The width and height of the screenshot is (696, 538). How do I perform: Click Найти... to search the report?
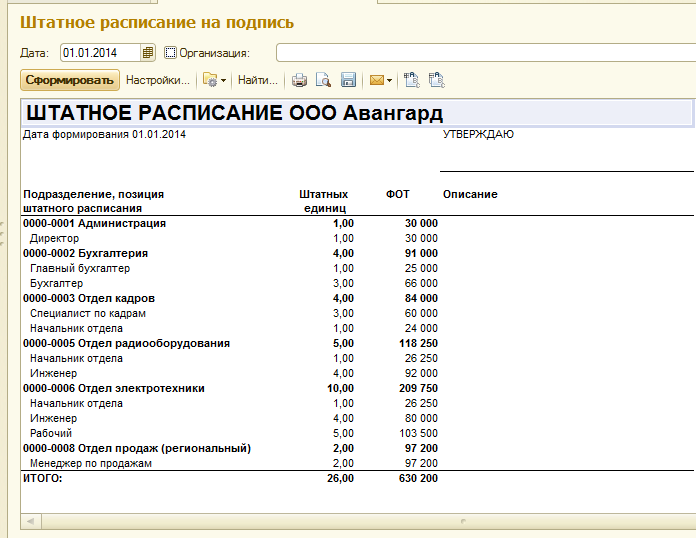pos(258,80)
